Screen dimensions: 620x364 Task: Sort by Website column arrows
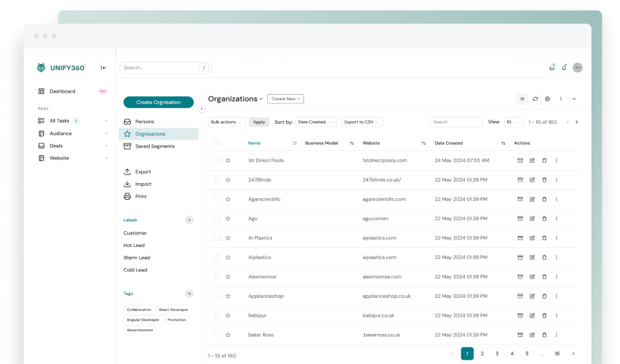point(424,143)
